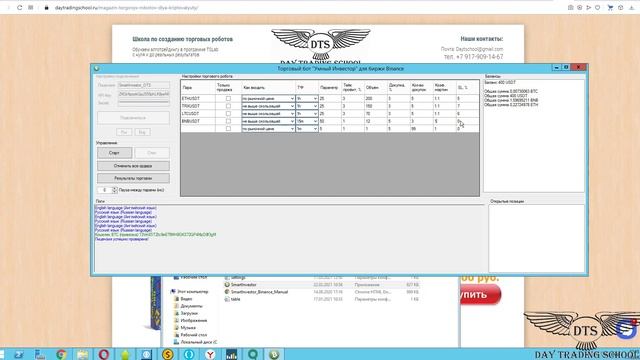This screenshot has height=360, width=640.
Task: Select the SmartInvestor application file icon
Action: point(227,284)
